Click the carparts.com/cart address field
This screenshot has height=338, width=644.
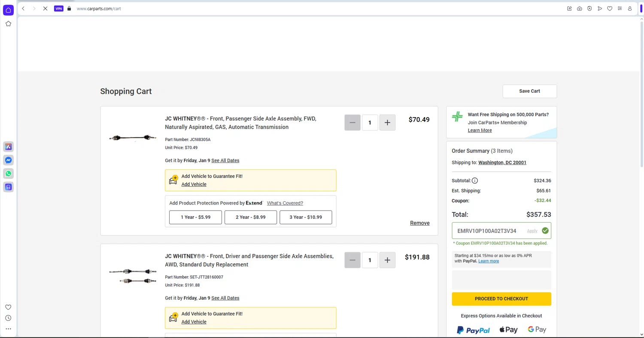point(99,9)
